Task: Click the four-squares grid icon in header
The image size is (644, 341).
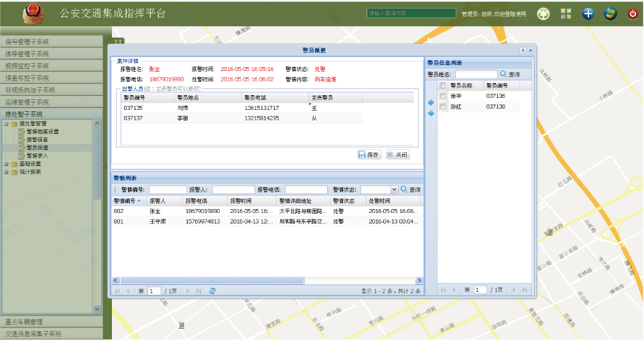Action: pos(566,13)
